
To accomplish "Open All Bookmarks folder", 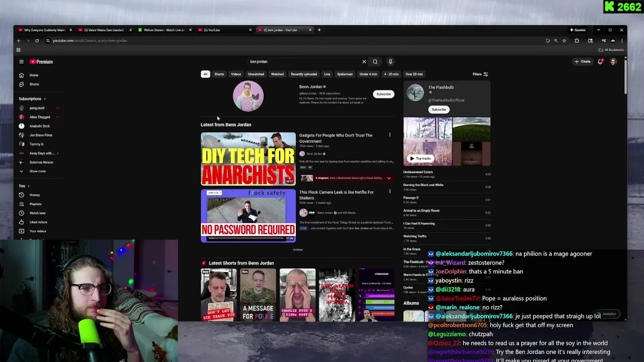I will (x=611, y=50).
